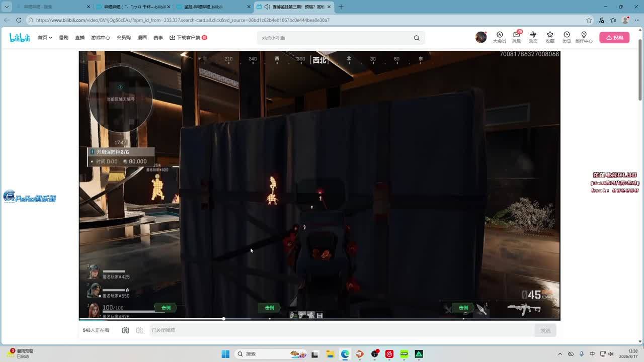Open the 消息 messages icon
Screen dimensions: 644x362
pyautogui.click(x=516, y=37)
